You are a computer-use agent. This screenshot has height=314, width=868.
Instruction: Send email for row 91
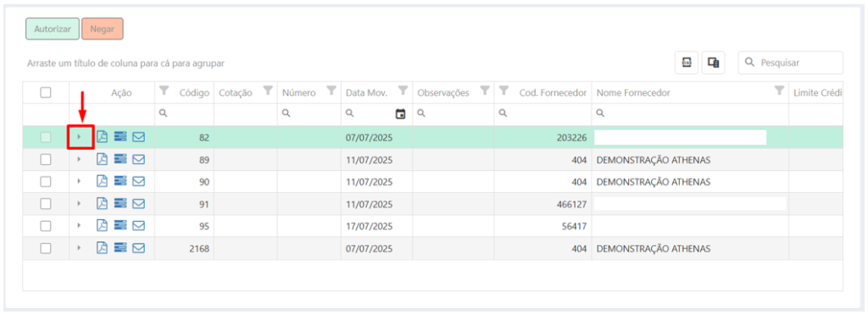click(138, 203)
